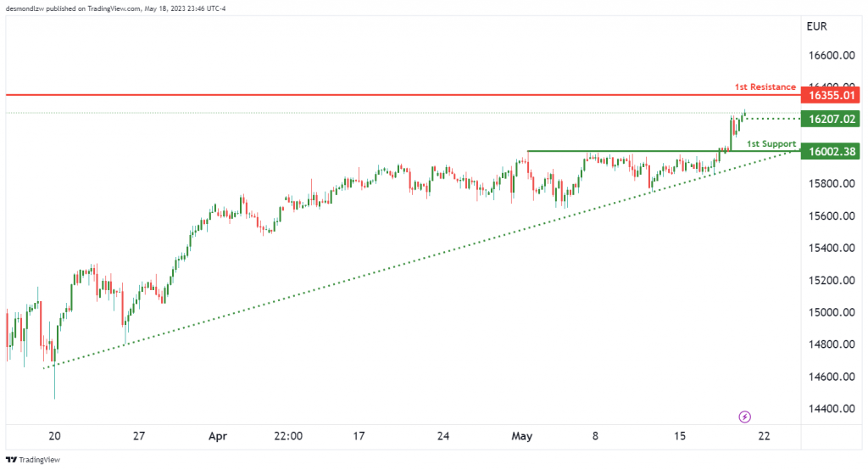Select the 16207.02 current price tag
This screenshot has height=470, width=868.
[831, 119]
